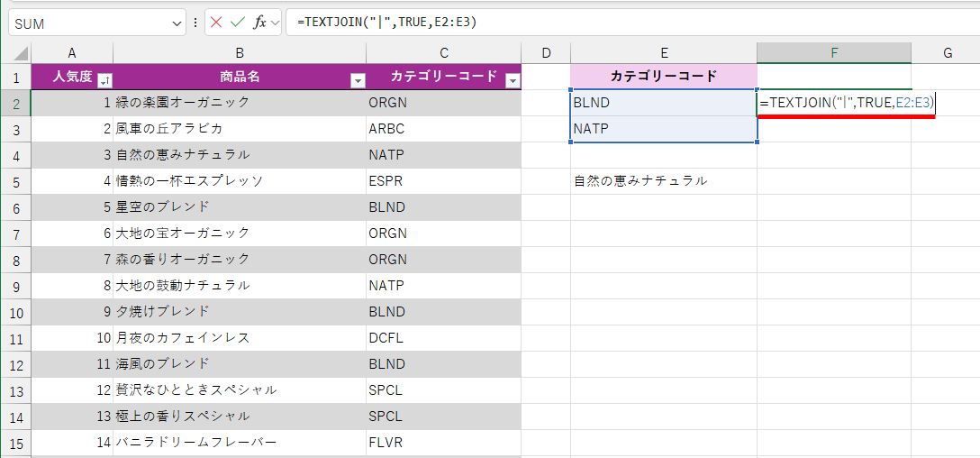The height and width of the screenshot is (458, 980).
Task: Click cell containing 森の香りオーガニック
Action: [x=240, y=260]
